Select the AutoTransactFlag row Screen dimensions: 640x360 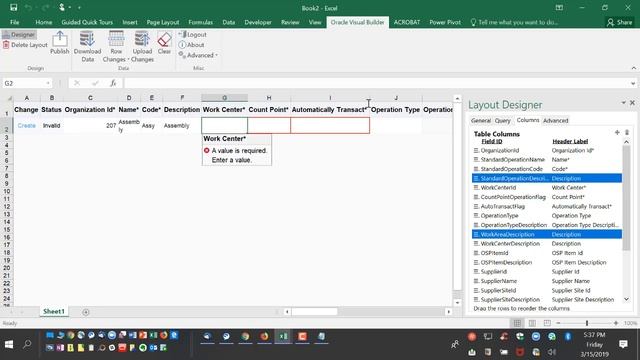[547, 207]
